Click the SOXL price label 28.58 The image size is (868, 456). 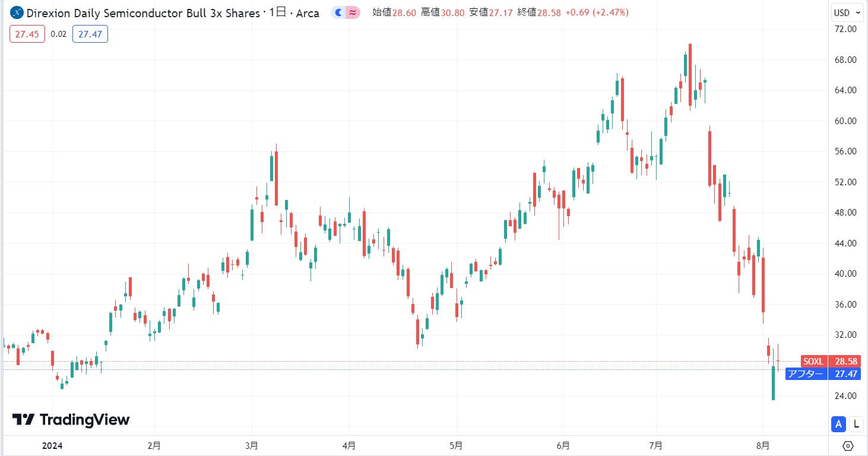[831, 361]
